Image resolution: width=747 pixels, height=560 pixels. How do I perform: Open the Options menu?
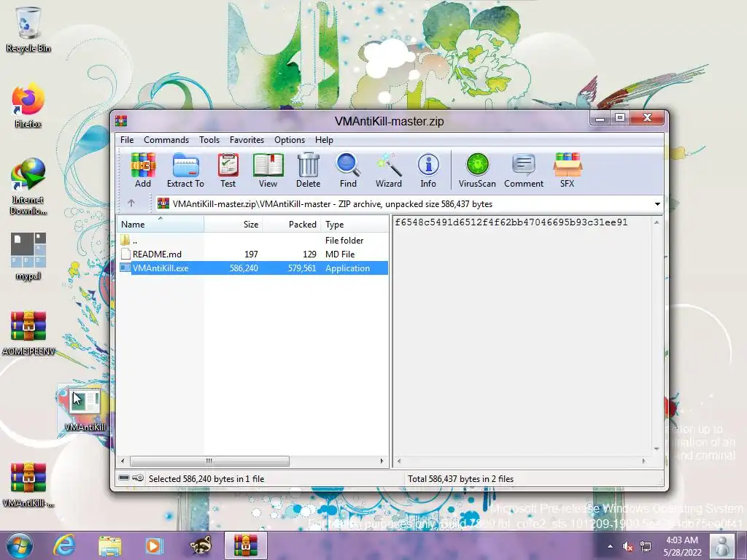(289, 140)
